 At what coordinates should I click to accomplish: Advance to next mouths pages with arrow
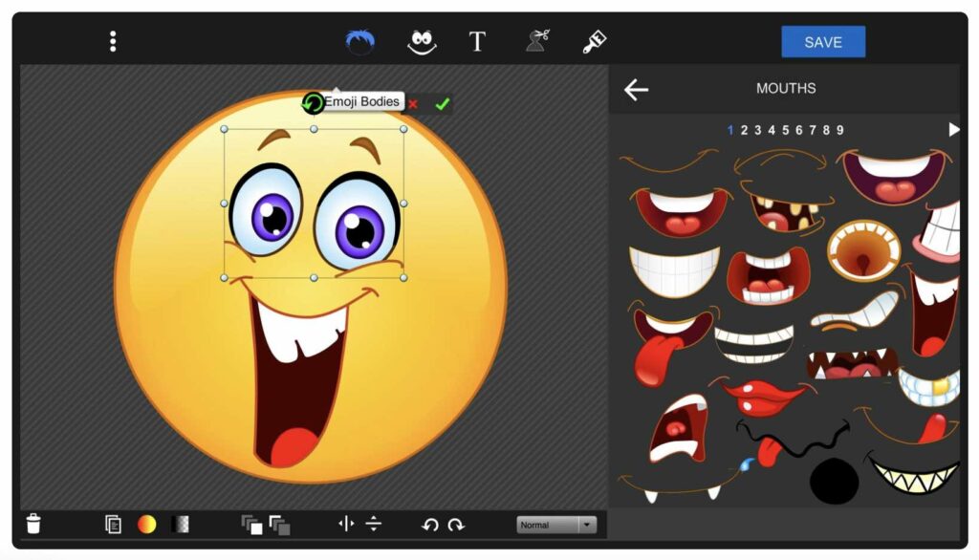point(953,130)
